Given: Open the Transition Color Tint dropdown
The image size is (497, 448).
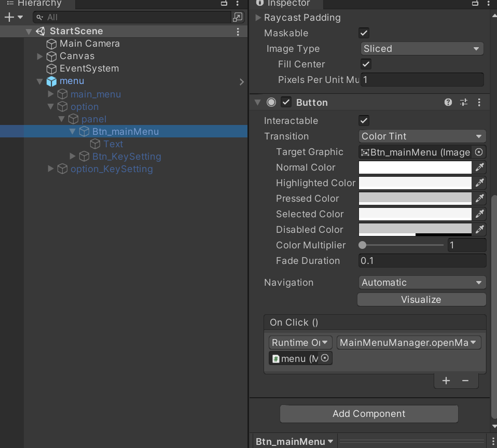Looking at the screenshot, I should [422, 136].
